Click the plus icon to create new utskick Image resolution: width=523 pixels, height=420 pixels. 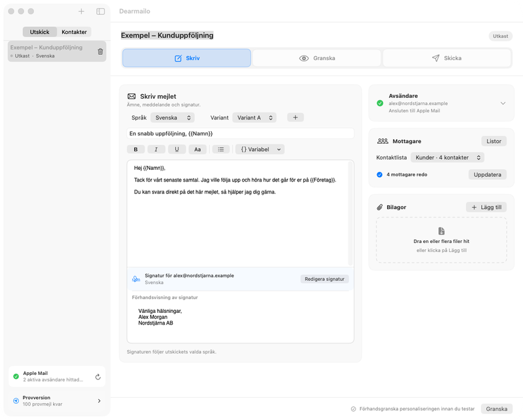pyautogui.click(x=81, y=11)
